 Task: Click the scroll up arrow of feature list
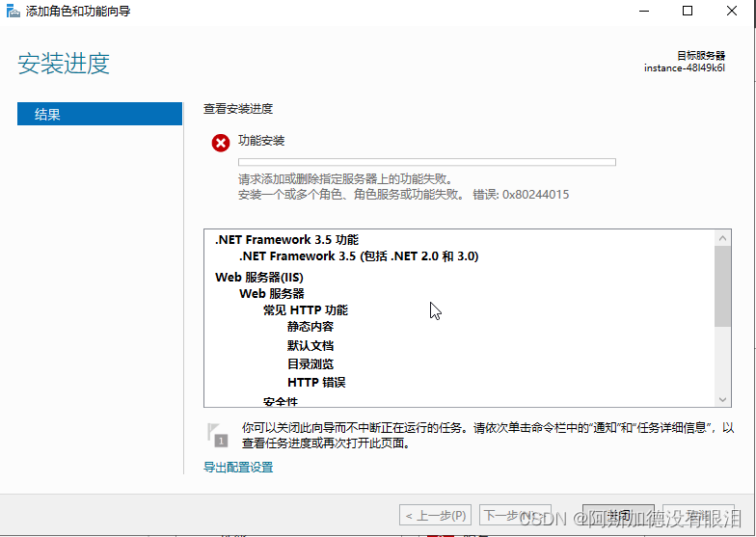722,238
